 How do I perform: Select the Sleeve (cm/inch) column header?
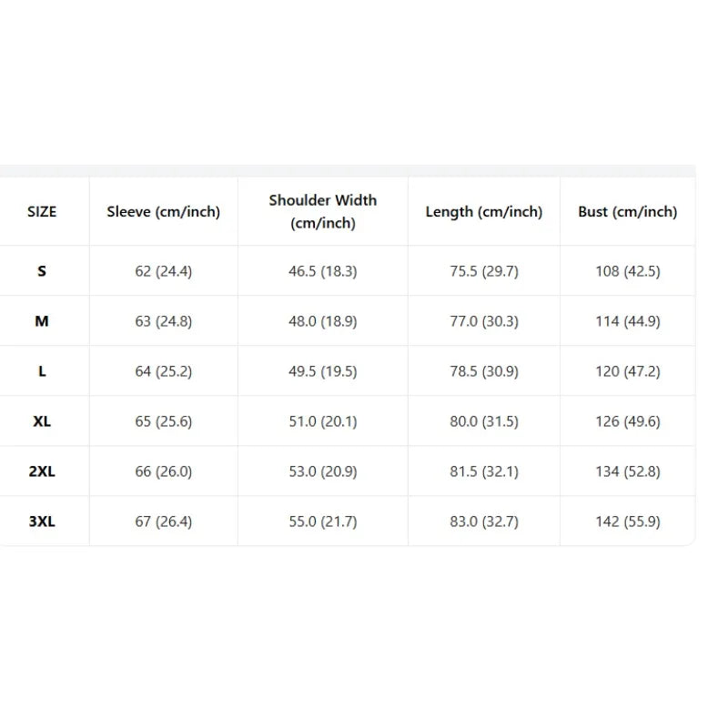[x=164, y=212]
